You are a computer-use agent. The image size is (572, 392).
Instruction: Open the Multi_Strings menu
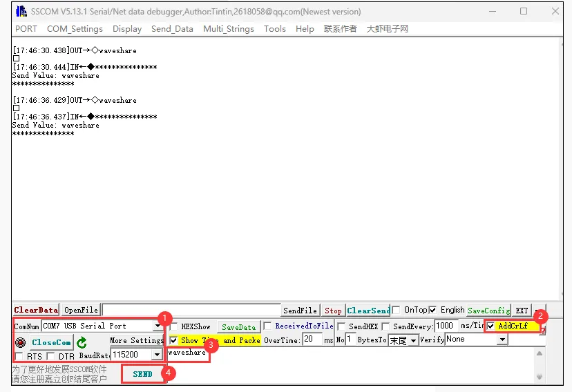(x=228, y=29)
